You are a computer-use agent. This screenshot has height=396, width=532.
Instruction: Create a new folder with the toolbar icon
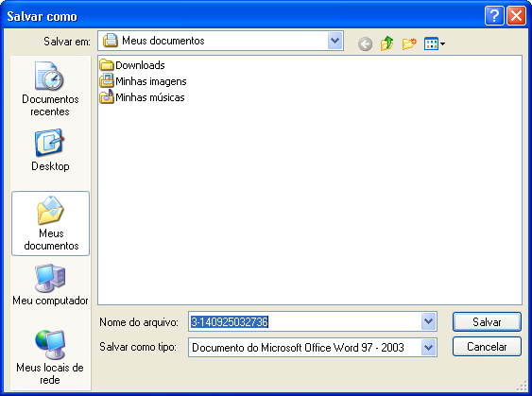409,43
